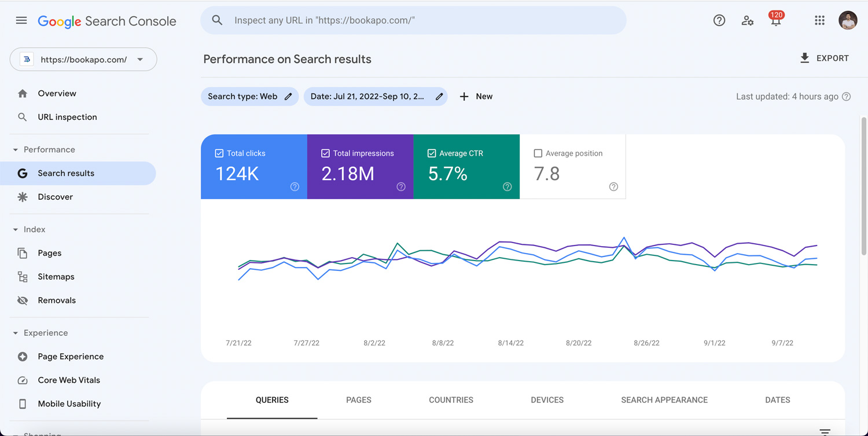Open the table filter rows icon
Image resolution: width=868 pixels, height=436 pixels.
(x=825, y=431)
